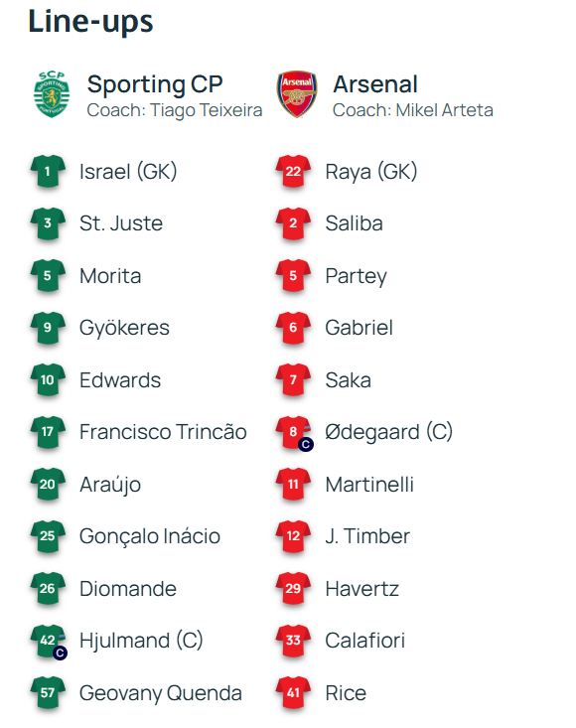Select red shirt number 22 icon
The width and height of the screenshot is (576, 728).
click(x=293, y=172)
